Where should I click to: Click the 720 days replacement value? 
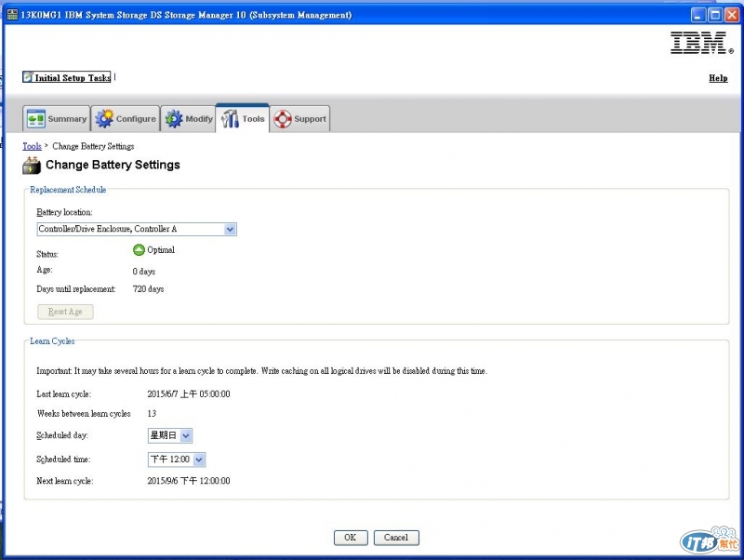tap(148, 289)
